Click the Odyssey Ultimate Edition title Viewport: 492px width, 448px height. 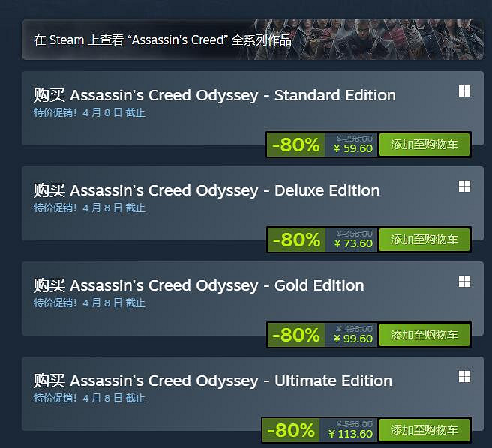(213, 381)
